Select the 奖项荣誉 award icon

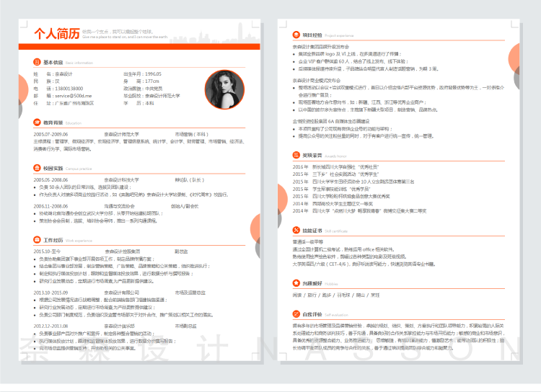pyautogui.click(x=296, y=155)
